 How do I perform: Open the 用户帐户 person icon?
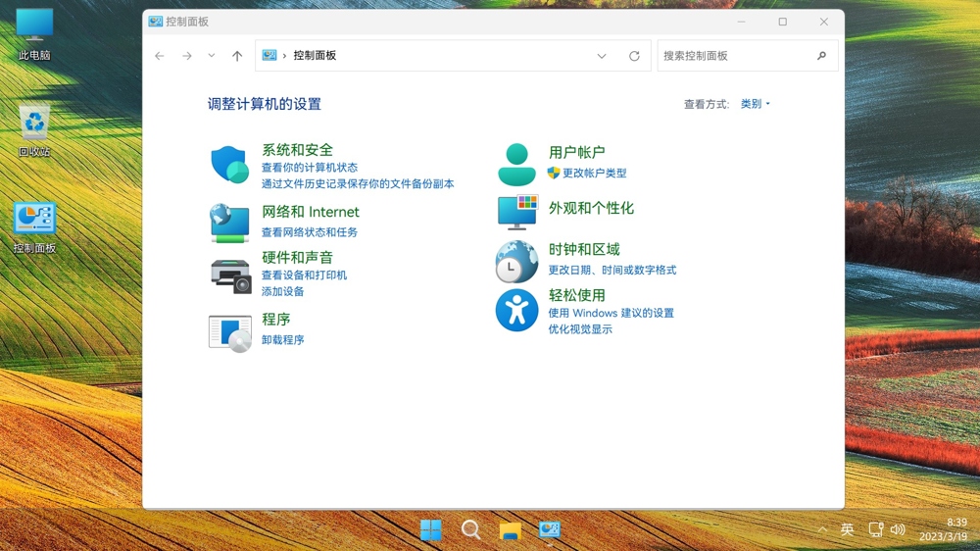tap(516, 165)
